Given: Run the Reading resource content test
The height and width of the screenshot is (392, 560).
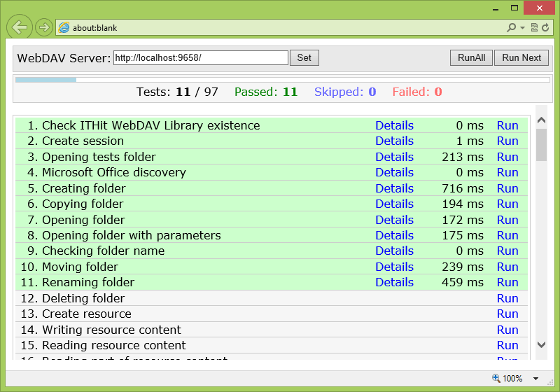Looking at the screenshot, I should (x=507, y=345).
